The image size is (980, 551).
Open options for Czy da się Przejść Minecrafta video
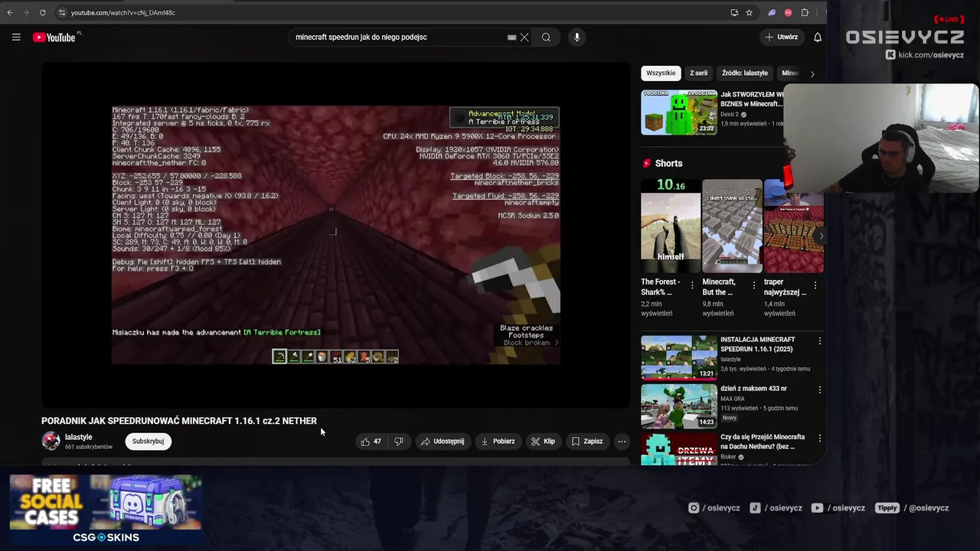(819, 439)
